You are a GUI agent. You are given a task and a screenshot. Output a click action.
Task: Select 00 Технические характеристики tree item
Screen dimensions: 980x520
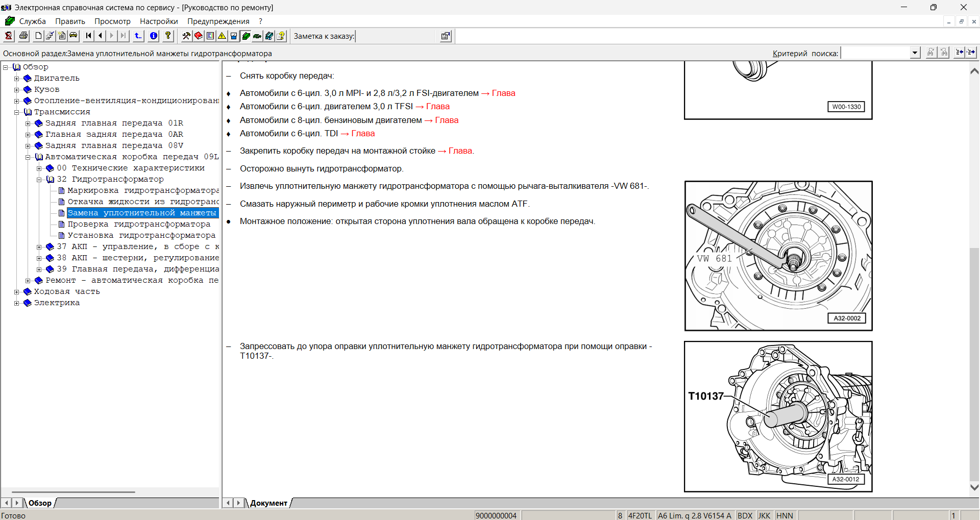(x=131, y=168)
